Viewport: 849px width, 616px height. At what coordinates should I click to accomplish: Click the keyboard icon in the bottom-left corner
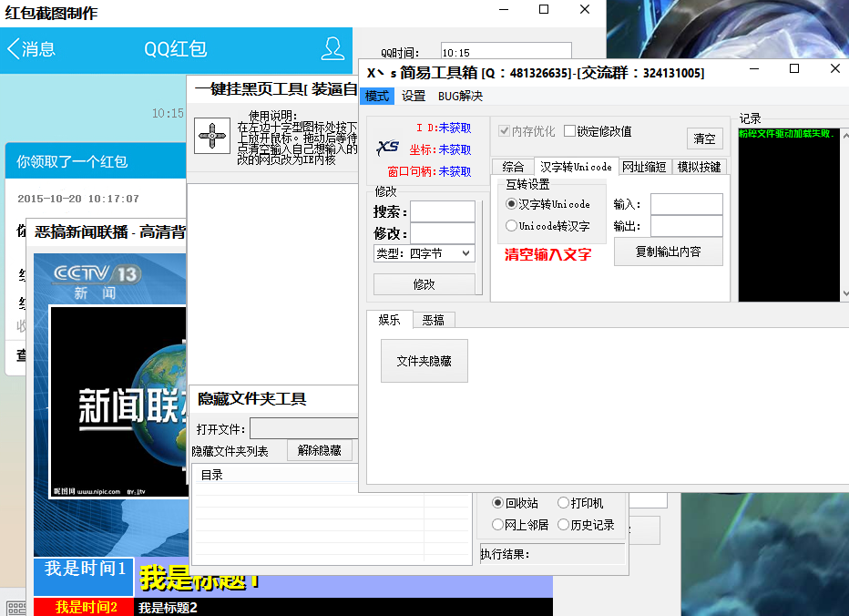pos(16,609)
